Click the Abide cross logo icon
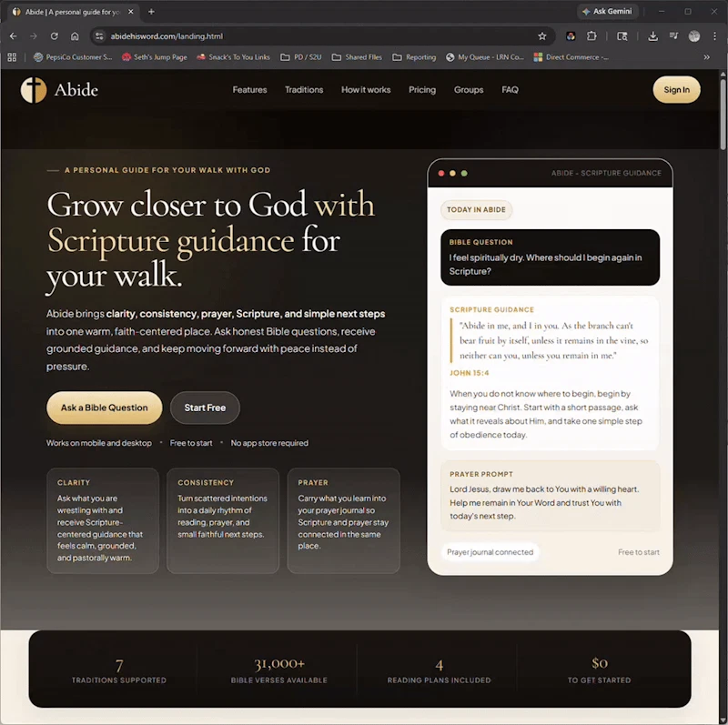 [34, 89]
